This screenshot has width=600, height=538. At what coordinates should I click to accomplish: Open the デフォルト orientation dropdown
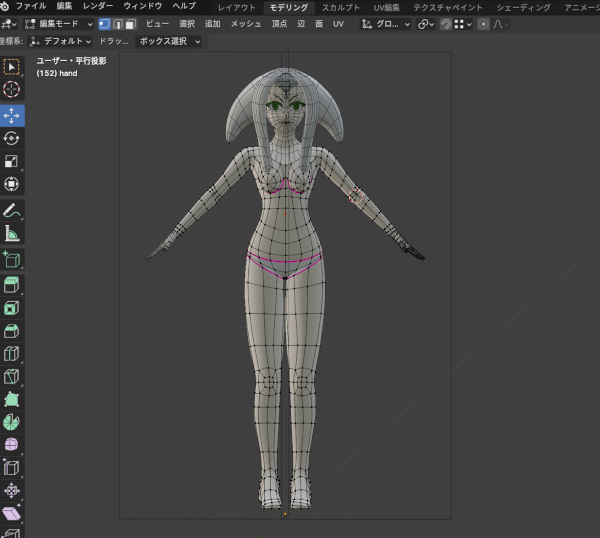tap(60, 41)
